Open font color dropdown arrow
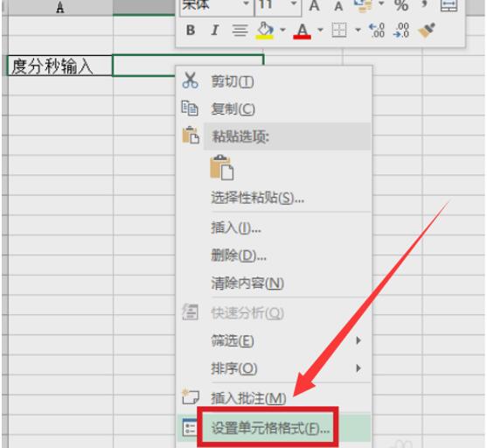 (320, 30)
